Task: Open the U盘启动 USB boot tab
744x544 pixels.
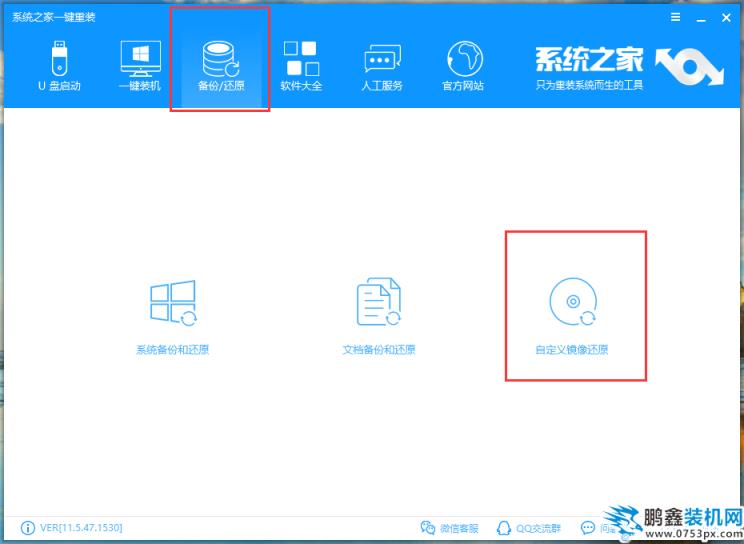Action: point(59,66)
